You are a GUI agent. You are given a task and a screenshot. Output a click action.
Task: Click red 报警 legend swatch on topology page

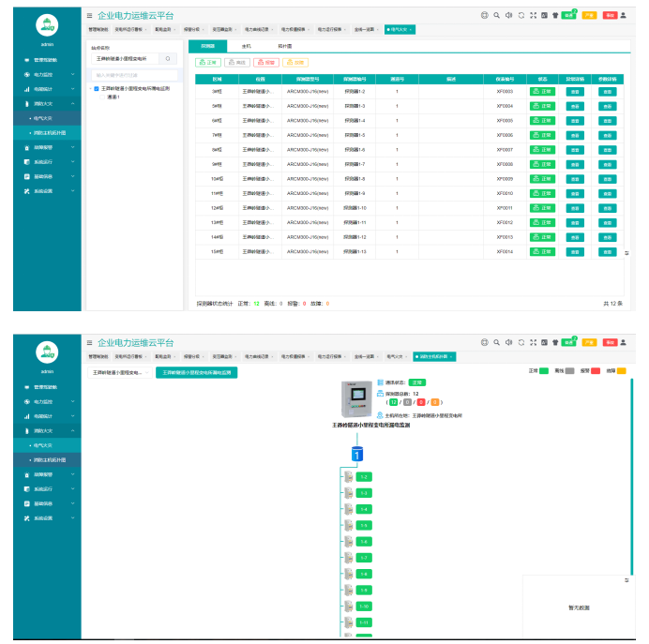596,370
